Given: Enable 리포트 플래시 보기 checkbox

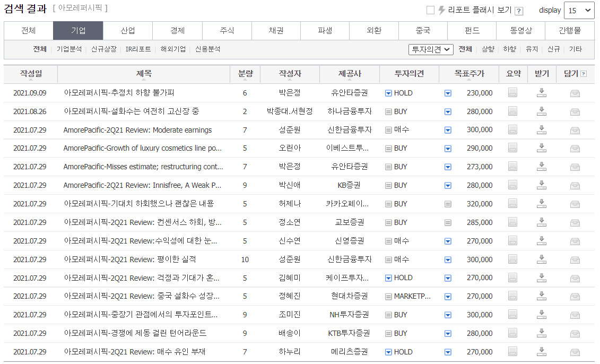Looking at the screenshot, I should click(x=430, y=10).
